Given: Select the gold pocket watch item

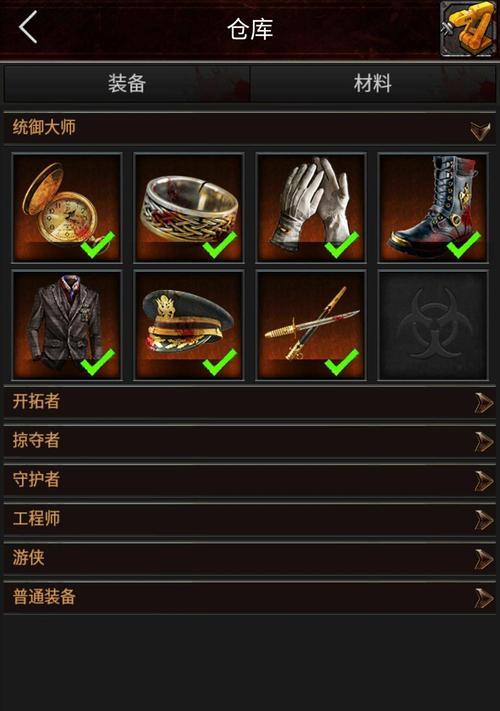Looking at the screenshot, I should [x=67, y=208].
